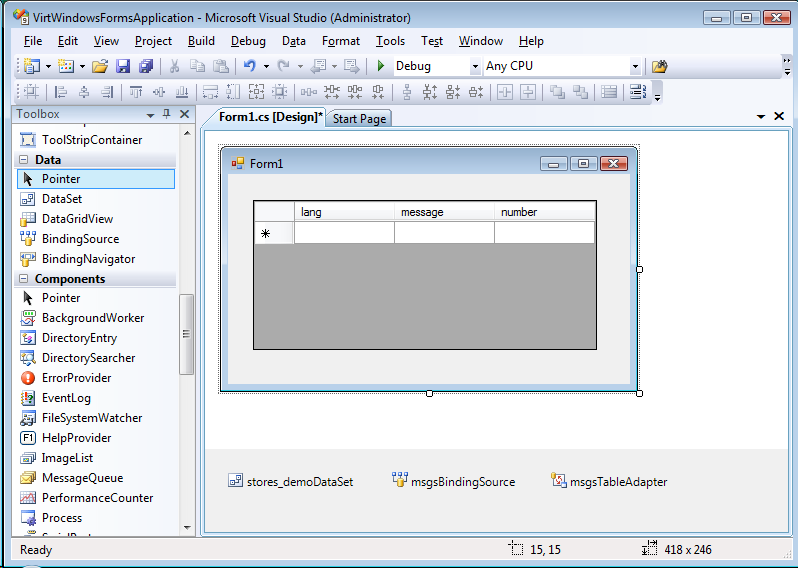Click the lang column header
This screenshot has width=798, height=568.
(x=343, y=212)
